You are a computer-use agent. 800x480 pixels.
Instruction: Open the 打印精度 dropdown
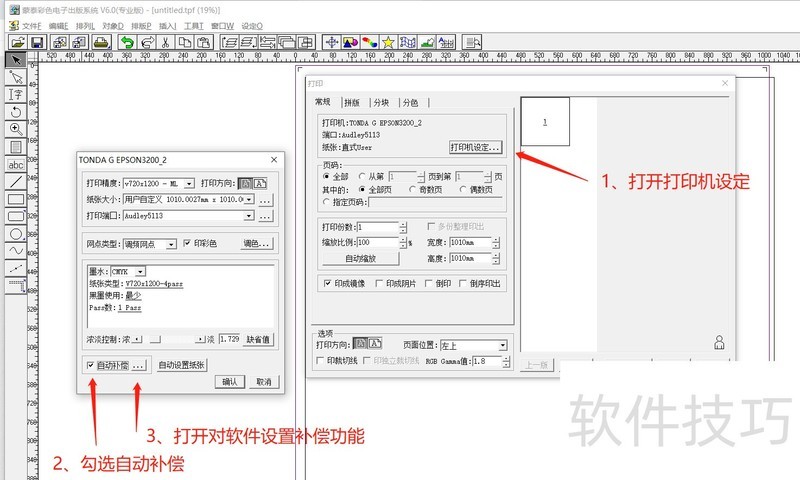(x=189, y=183)
